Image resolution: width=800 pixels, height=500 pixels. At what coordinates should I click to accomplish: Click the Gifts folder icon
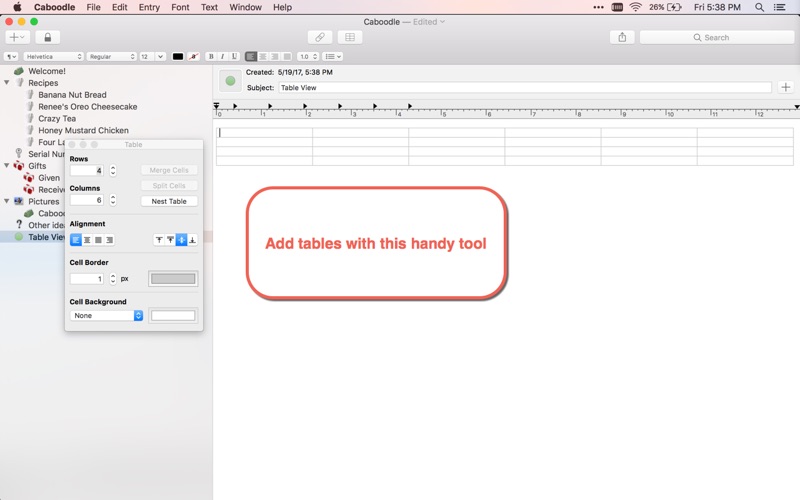(19, 166)
